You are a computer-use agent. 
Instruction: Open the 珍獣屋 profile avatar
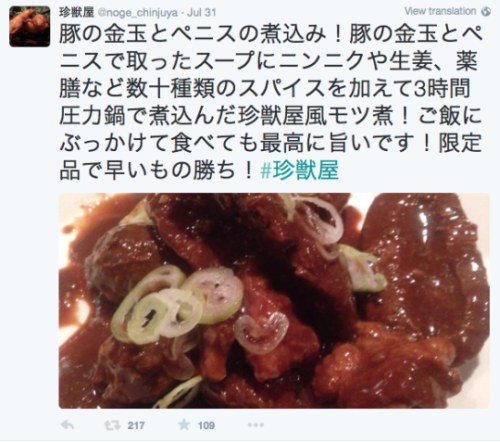[x=30, y=26]
